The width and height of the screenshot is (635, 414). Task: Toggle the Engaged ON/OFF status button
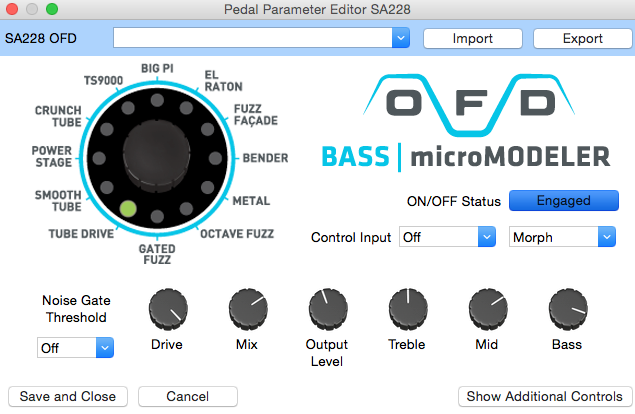564,201
